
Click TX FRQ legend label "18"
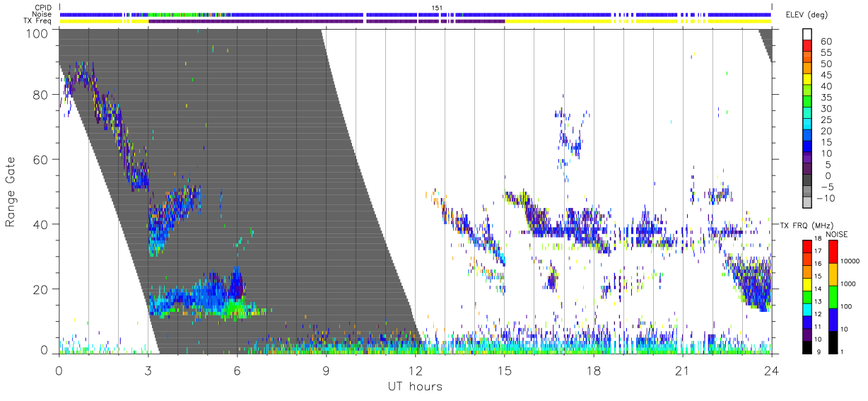coord(818,239)
